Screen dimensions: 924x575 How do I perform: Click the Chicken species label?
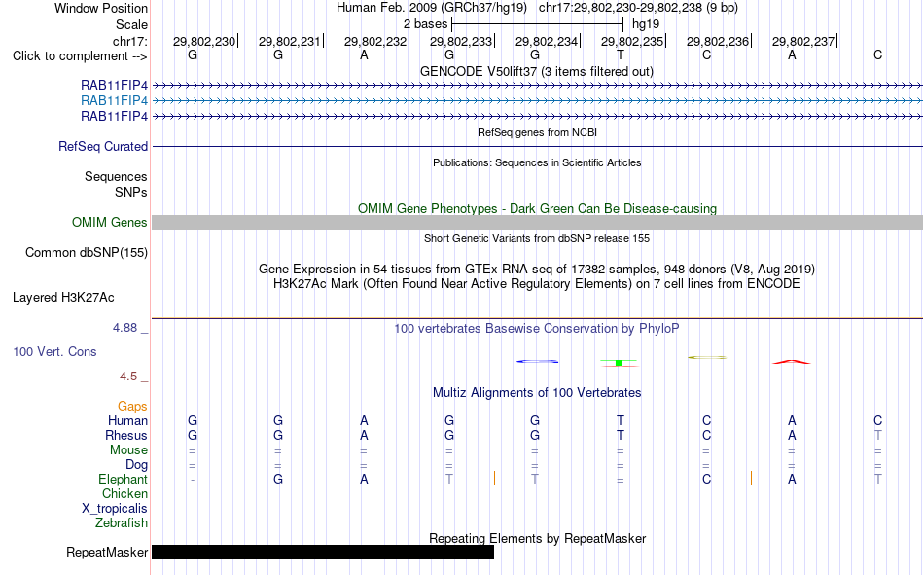[124, 493]
